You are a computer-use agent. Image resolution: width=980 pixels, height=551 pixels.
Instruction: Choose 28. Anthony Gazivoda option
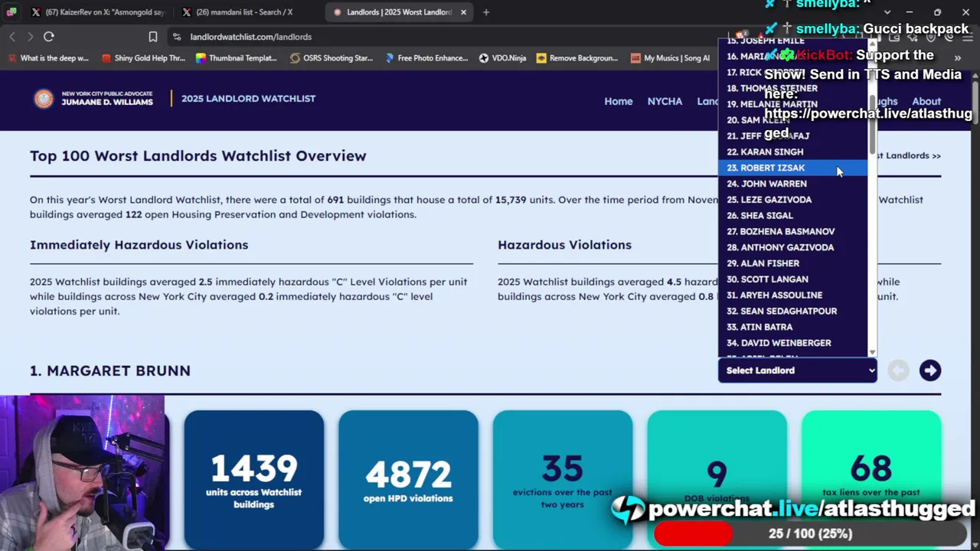[792, 247]
